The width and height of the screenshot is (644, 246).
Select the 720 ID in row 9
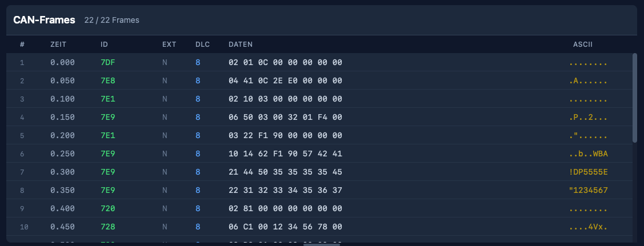coord(107,209)
